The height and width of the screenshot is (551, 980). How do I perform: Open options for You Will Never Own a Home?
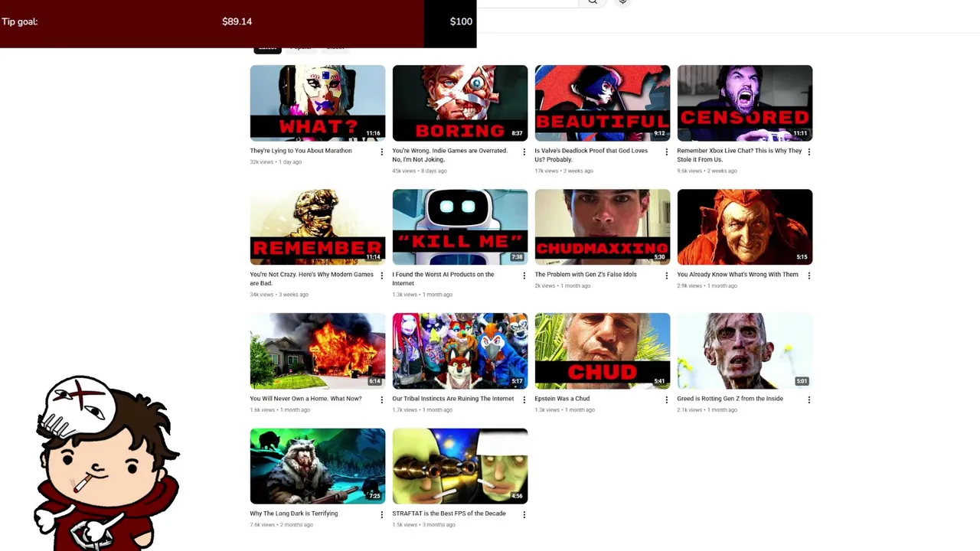(381, 399)
